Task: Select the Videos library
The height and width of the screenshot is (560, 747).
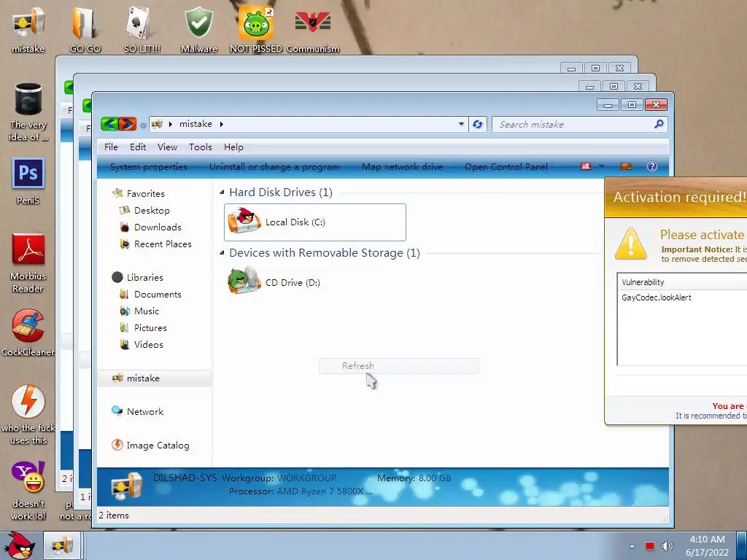Action: 148,345
